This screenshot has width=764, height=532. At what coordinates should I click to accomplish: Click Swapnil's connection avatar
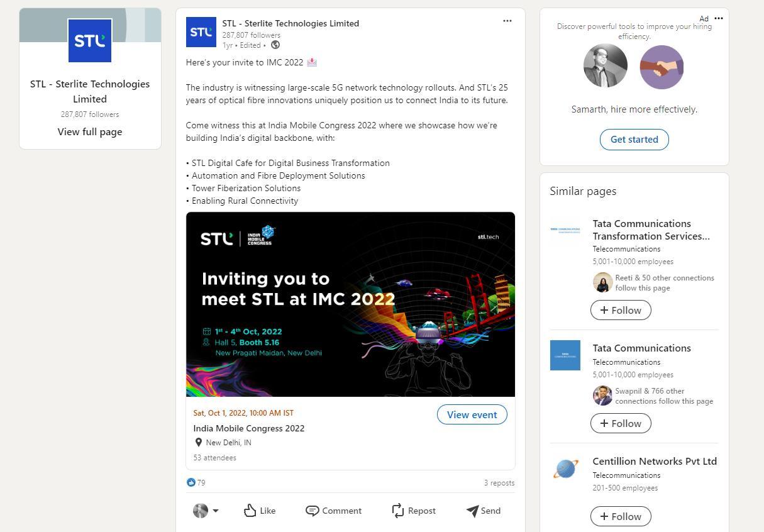(602, 396)
